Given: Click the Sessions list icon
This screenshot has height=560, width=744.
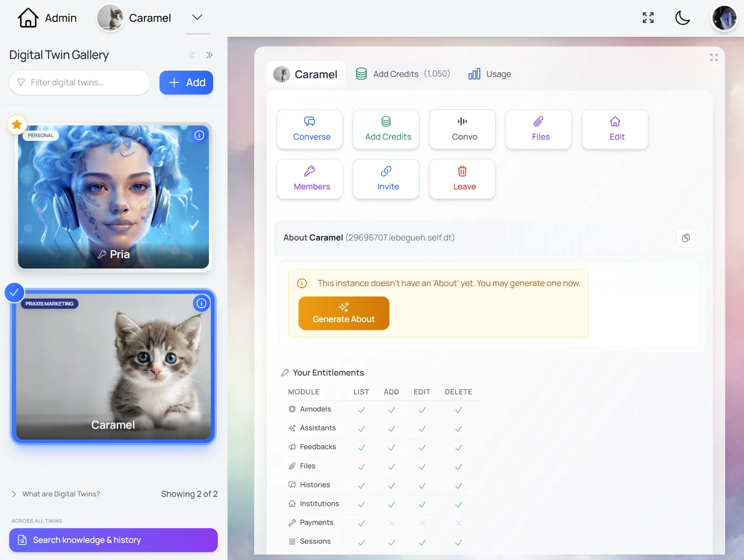Looking at the screenshot, I should pos(292,541).
